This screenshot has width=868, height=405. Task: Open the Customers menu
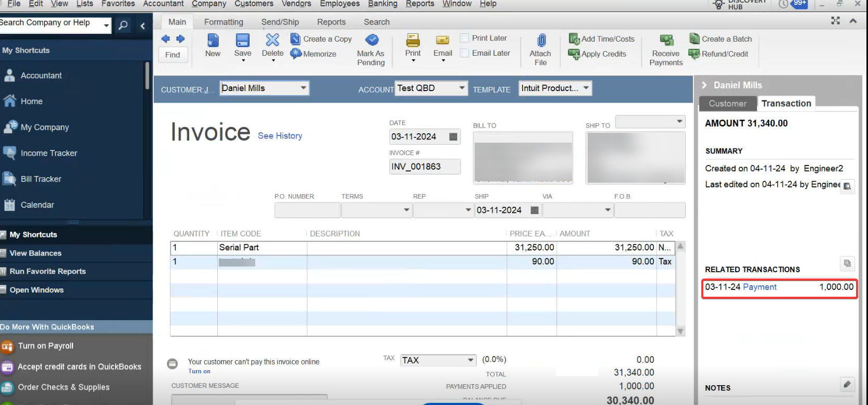[254, 4]
